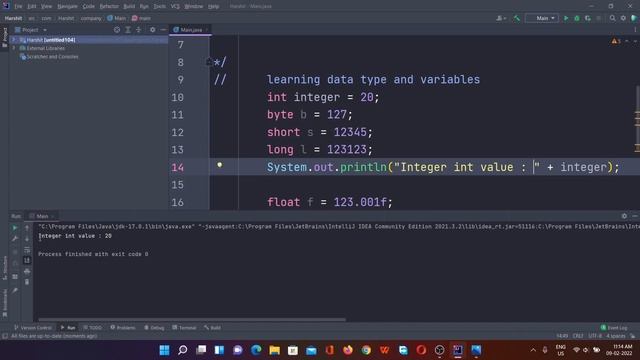
Task: Click the company breadcrumb segment
Action: 91,18
